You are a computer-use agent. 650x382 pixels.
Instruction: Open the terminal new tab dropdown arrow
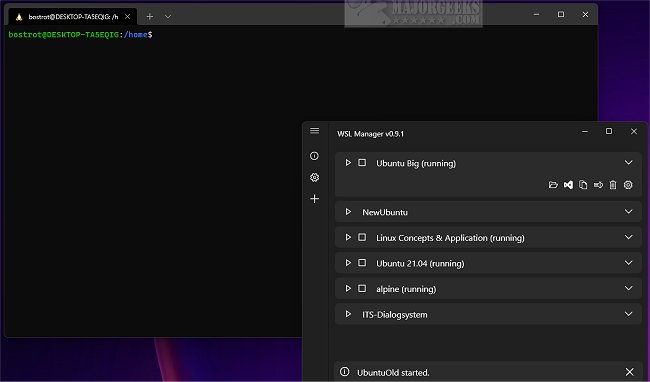168,17
